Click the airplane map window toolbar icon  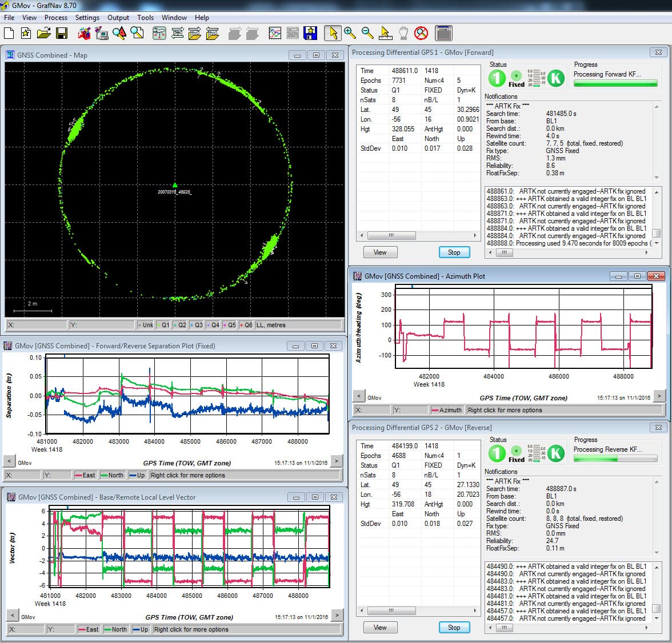click(x=159, y=33)
